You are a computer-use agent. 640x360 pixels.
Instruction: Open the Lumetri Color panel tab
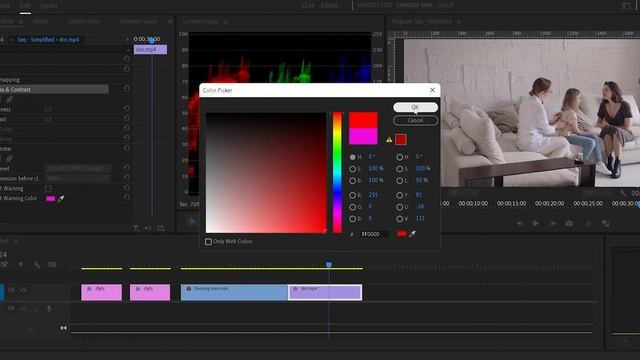(84, 21)
